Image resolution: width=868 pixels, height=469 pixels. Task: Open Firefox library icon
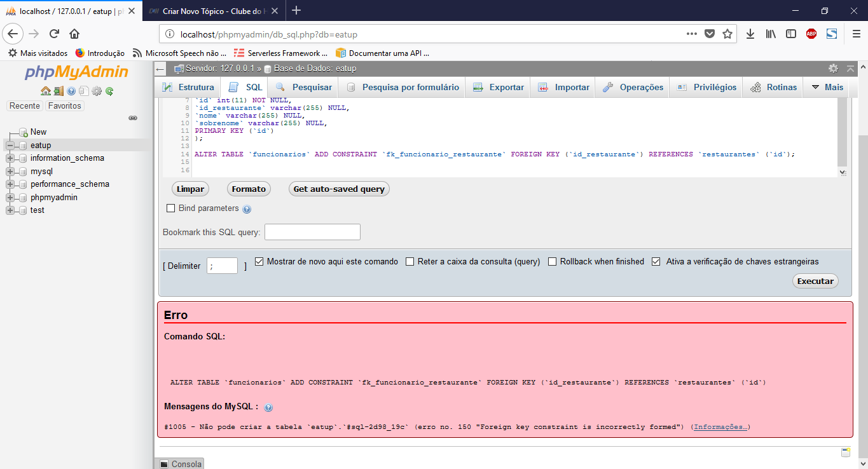(771, 34)
